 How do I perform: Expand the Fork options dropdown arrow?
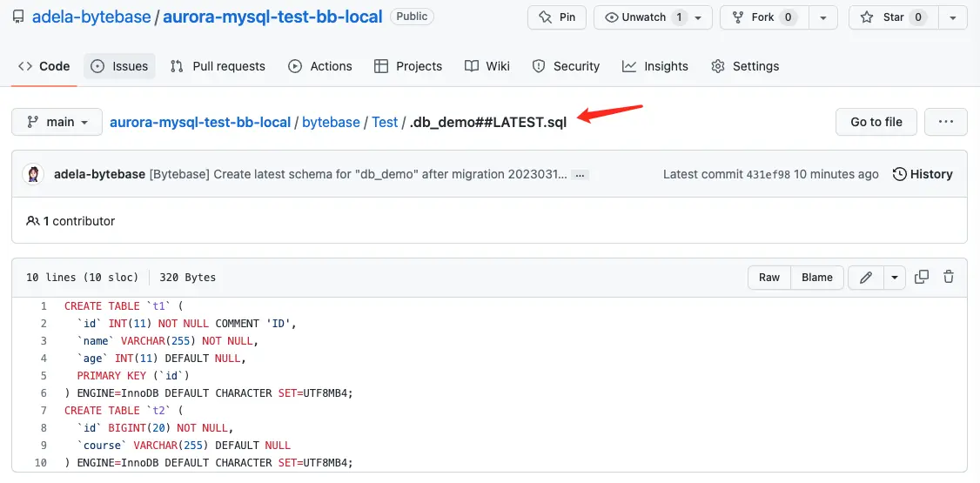click(823, 17)
